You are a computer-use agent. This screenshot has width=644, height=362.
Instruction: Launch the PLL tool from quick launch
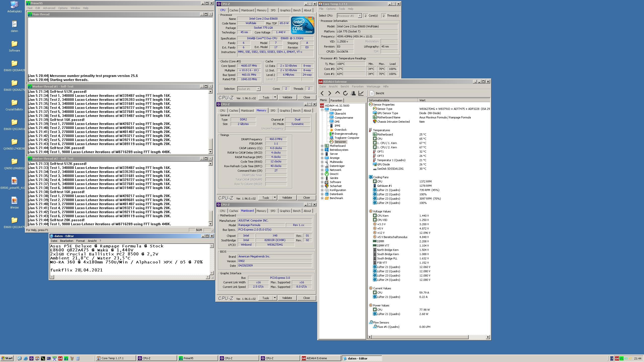point(49,358)
